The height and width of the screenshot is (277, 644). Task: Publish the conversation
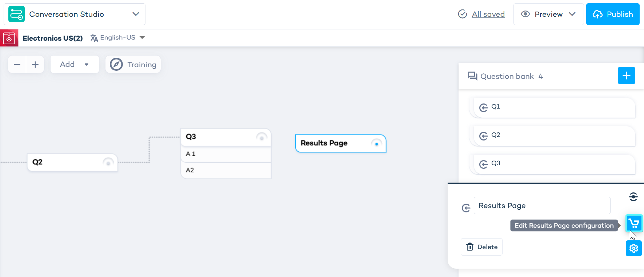pyautogui.click(x=613, y=14)
